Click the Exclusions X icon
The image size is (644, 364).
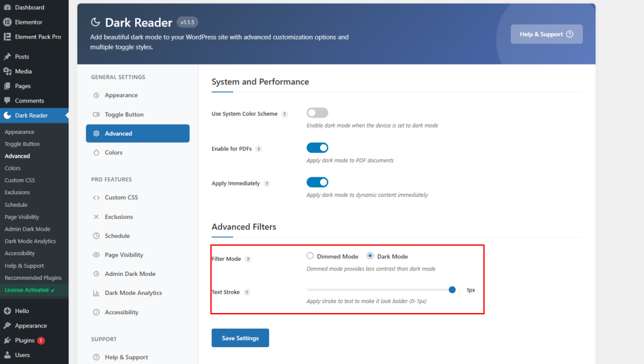(96, 217)
